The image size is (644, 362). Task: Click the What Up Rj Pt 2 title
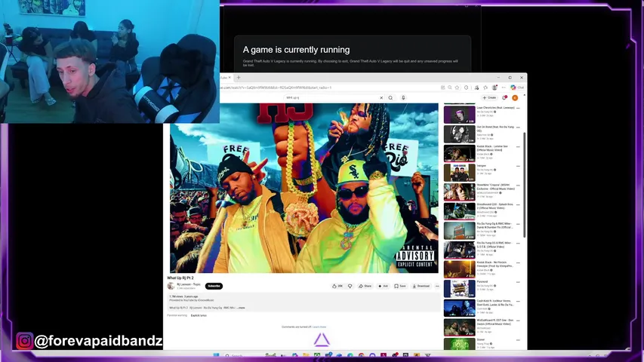pos(180,278)
